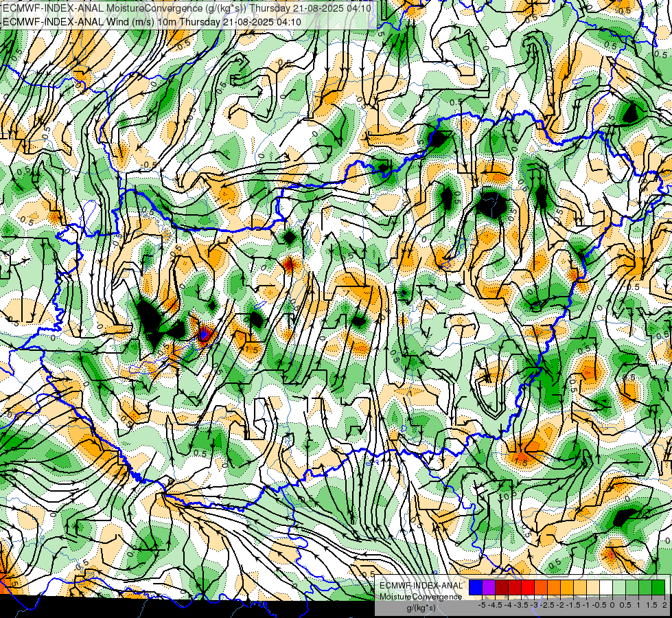Click the green legend swatch between 0.5 and 1
The height and width of the screenshot is (618, 672).
[632, 588]
